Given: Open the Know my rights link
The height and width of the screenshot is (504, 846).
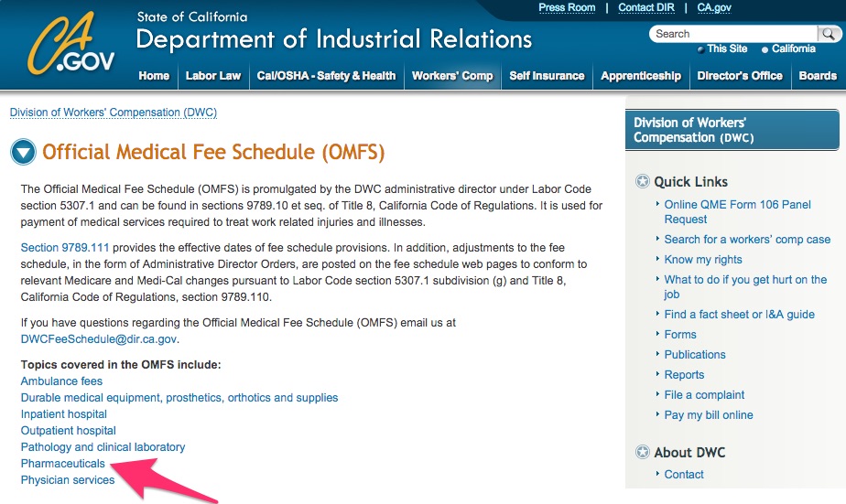Looking at the screenshot, I should 703,259.
